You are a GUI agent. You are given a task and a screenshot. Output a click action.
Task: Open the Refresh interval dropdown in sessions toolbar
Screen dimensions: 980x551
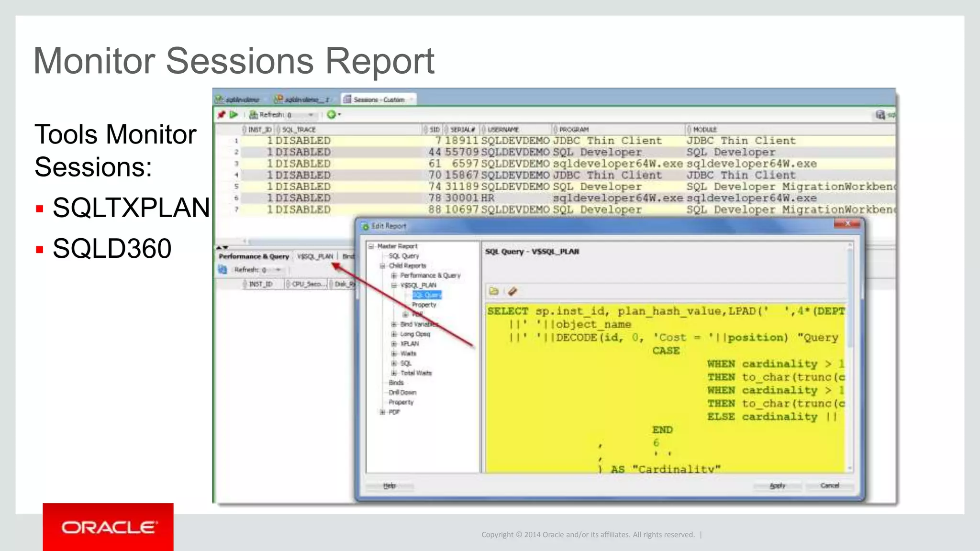(x=311, y=115)
